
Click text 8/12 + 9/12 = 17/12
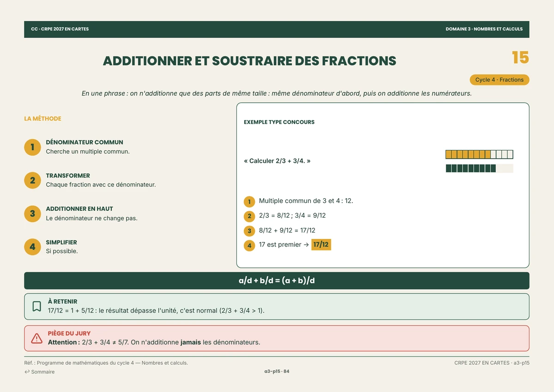click(287, 230)
